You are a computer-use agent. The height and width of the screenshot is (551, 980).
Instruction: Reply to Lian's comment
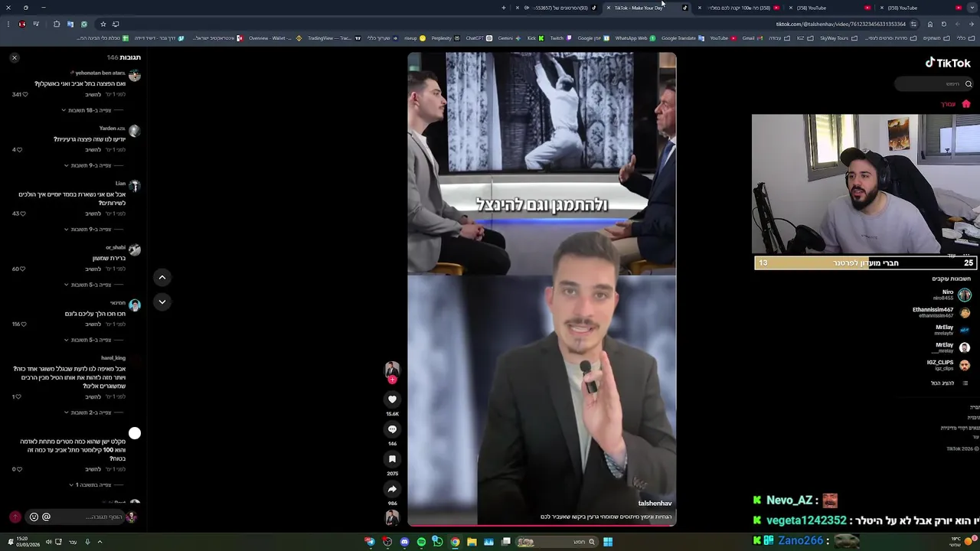pos(93,214)
